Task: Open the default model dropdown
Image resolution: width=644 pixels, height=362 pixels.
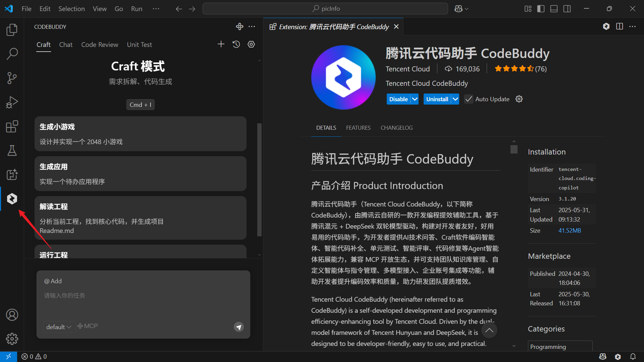Action: [59, 327]
